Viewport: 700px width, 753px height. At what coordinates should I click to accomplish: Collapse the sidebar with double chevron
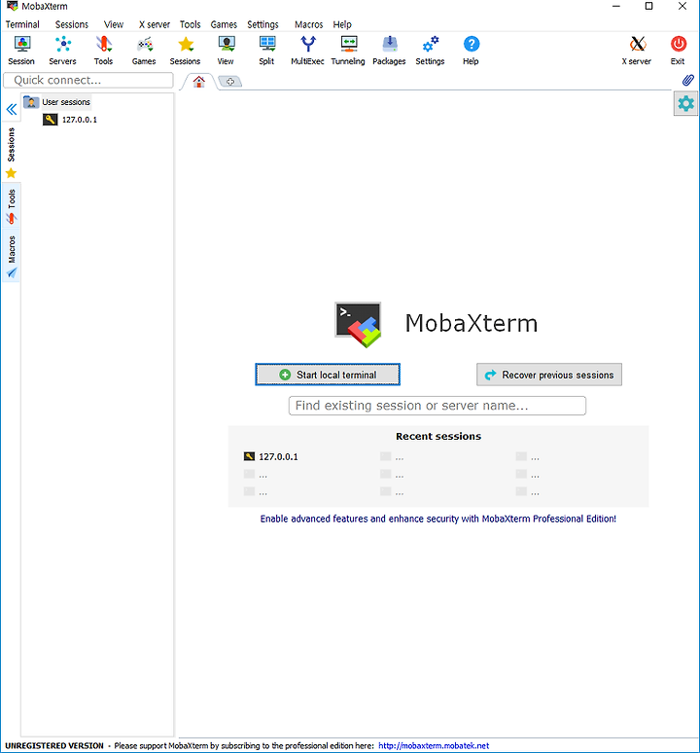(x=12, y=110)
